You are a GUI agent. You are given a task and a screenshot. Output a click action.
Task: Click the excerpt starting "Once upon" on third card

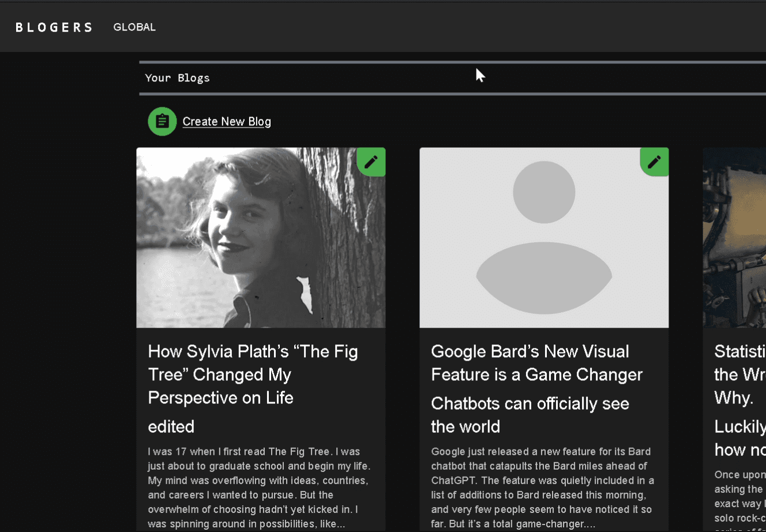pos(740,500)
